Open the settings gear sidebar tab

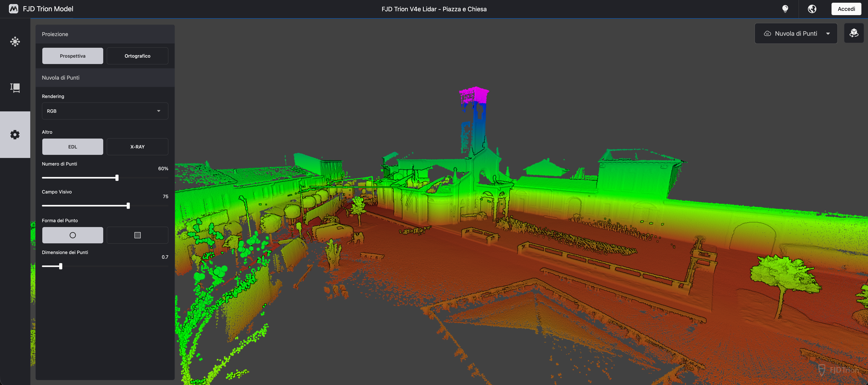click(x=15, y=134)
